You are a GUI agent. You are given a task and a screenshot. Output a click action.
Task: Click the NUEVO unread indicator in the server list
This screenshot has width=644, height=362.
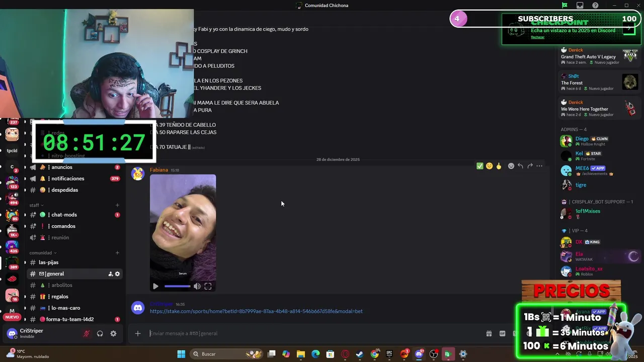[12, 317]
